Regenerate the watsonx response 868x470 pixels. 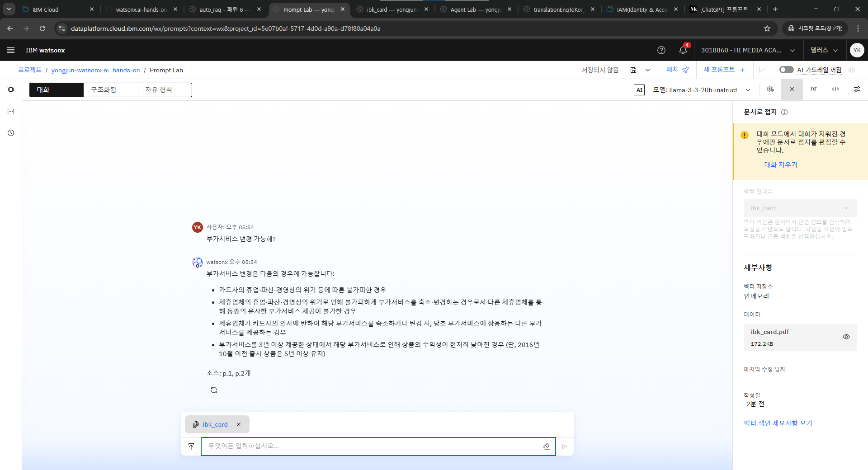pos(214,390)
